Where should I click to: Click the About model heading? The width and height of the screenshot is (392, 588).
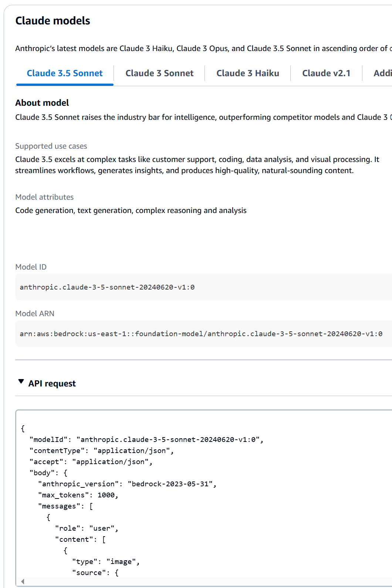pos(42,103)
